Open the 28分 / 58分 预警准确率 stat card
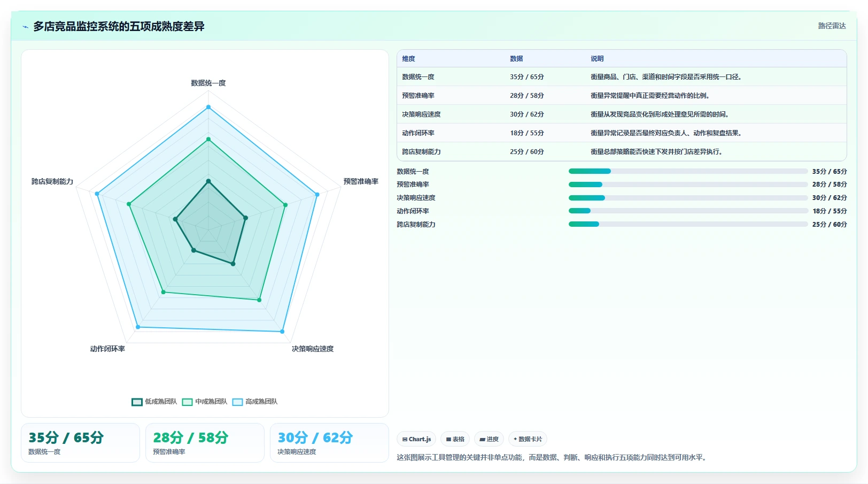The width and height of the screenshot is (868, 484). 205,443
